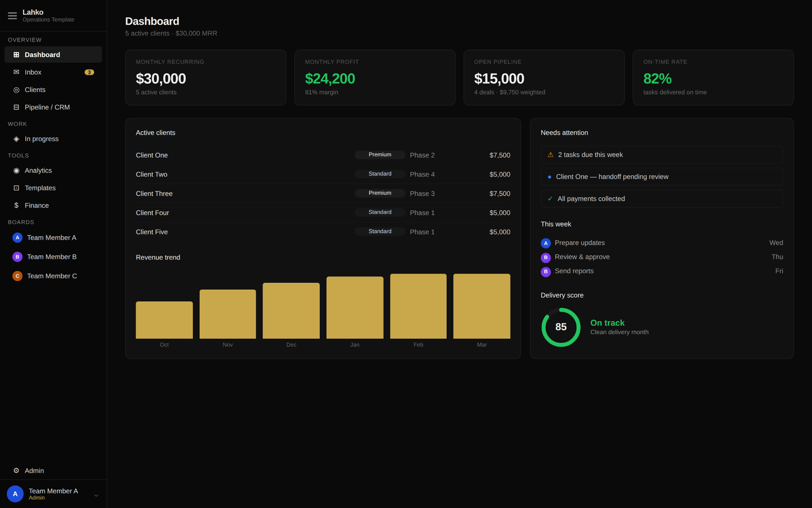Image resolution: width=812 pixels, height=508 pixels.
Task: Click Team Member A board avatar
Action: pos(17,237)
